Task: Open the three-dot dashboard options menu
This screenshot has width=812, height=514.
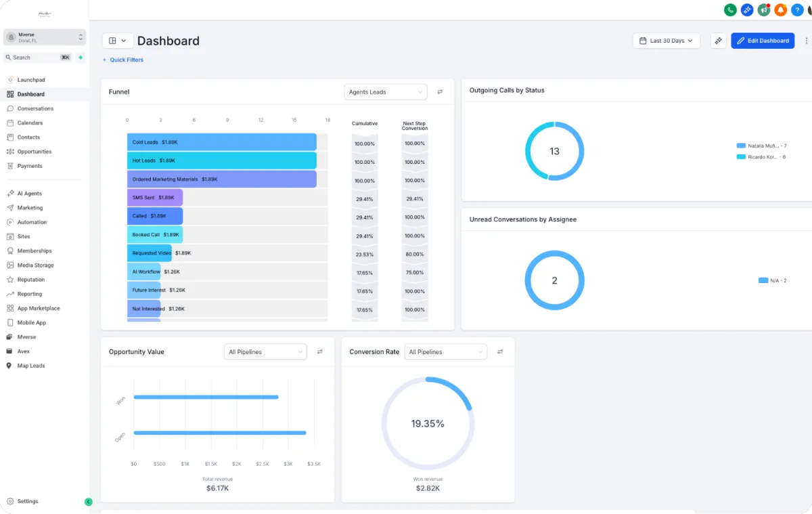Action: pyautogui.click(x=806, y=41)
